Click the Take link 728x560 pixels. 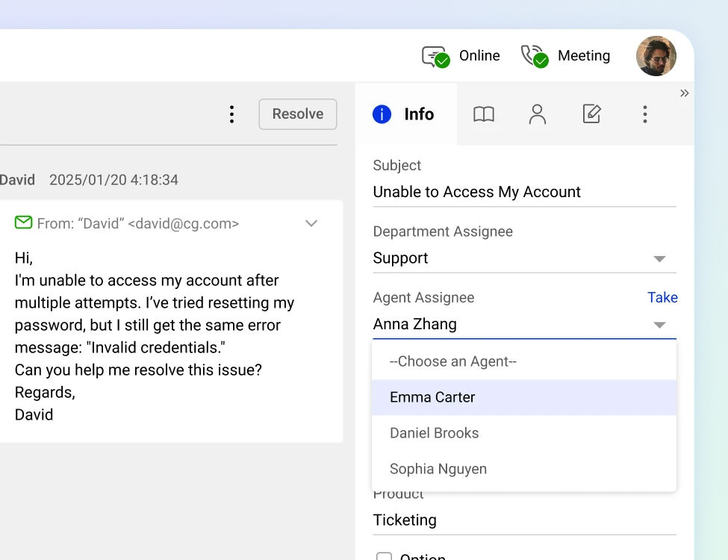[x=662, y=298]
